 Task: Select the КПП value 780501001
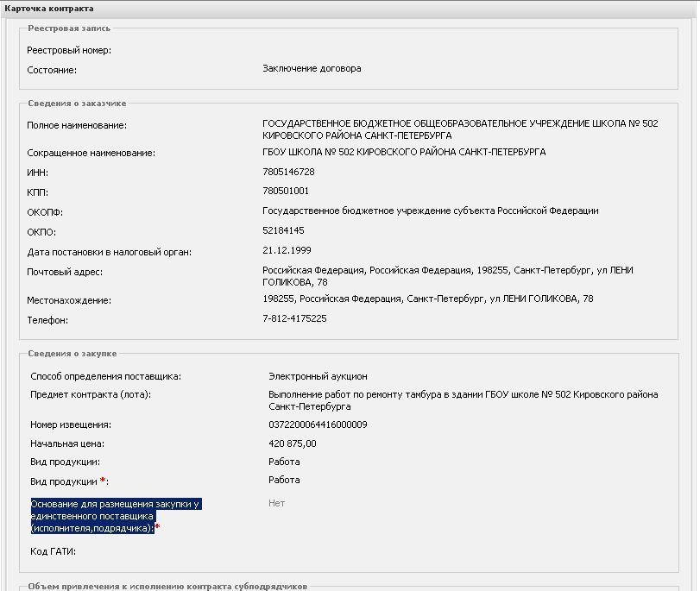(286, 191)
